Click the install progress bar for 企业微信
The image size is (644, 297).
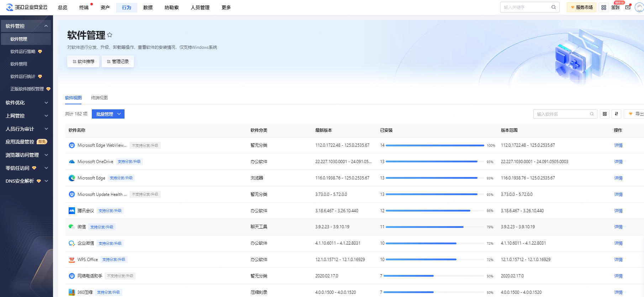pos(435,243)
